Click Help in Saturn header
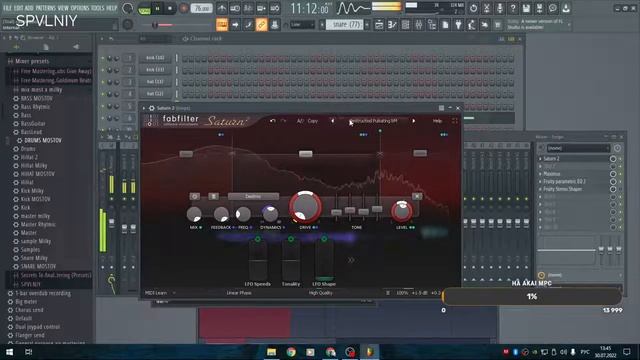The height and width of the screenshot is (360, 640). point(437,121)
